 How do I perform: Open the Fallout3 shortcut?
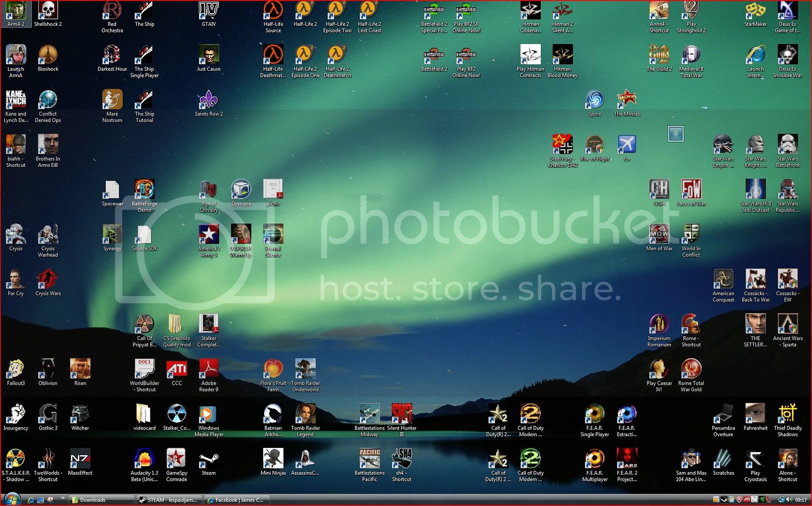(15, 370)
